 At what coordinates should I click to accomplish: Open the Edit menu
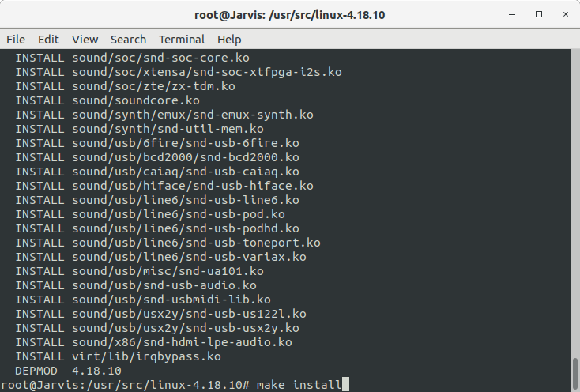[48, 40]
